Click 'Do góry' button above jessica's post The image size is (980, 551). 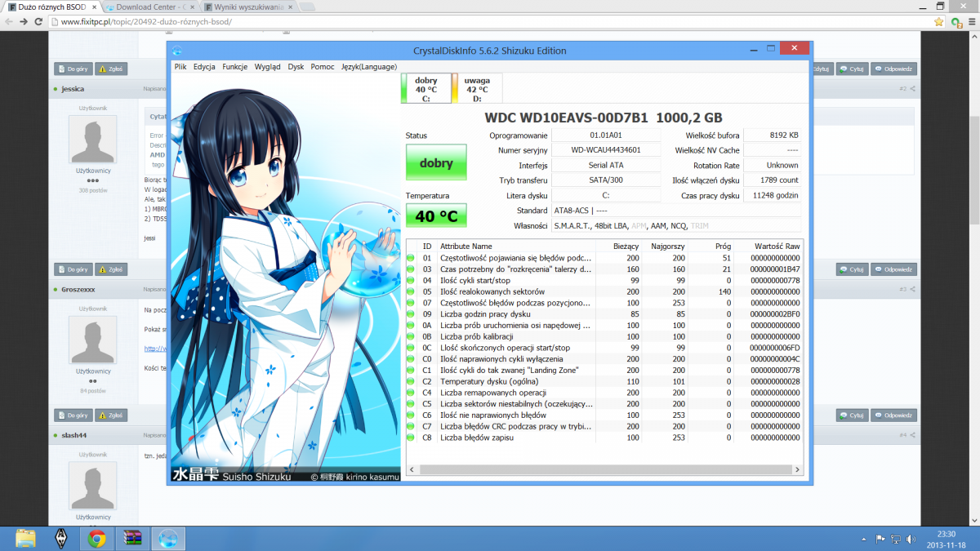pyautogui.click(x=73, y=69)
